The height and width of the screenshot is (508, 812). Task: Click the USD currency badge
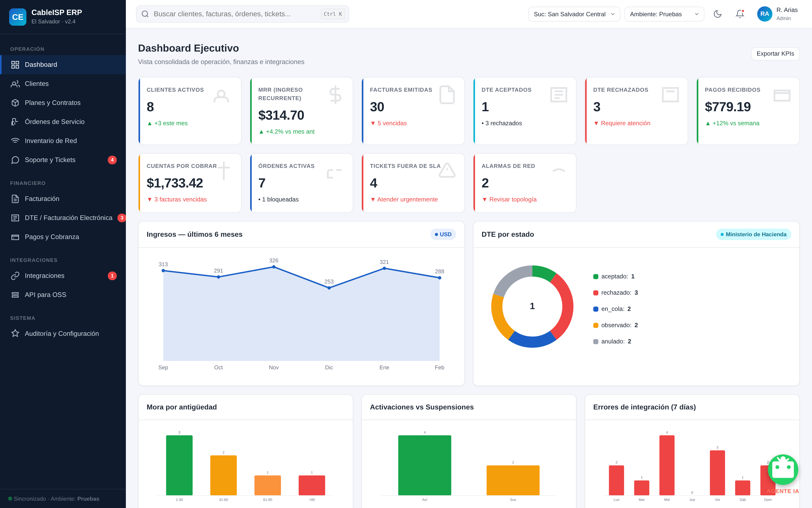(x=443, y=234)
